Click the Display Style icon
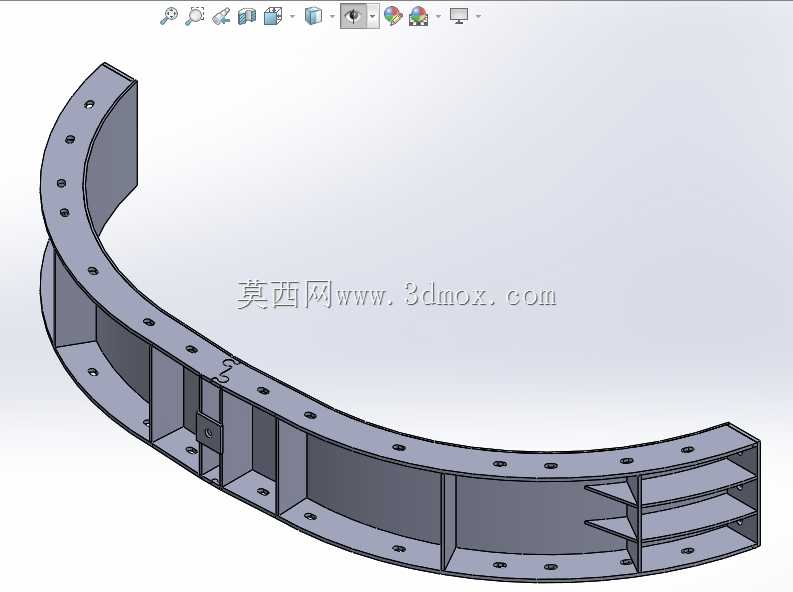The height and width of the screenshot is (592, 793). click(x=313, y=16)
